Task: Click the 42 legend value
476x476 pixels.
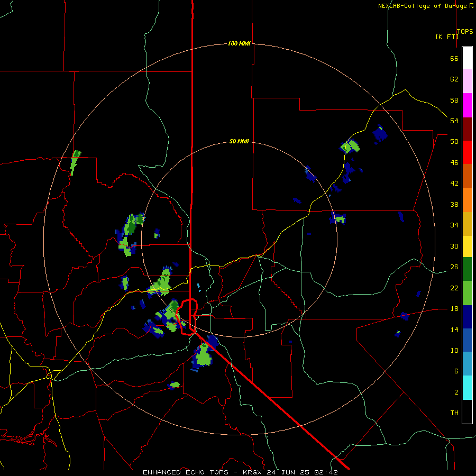Action: 454,184
